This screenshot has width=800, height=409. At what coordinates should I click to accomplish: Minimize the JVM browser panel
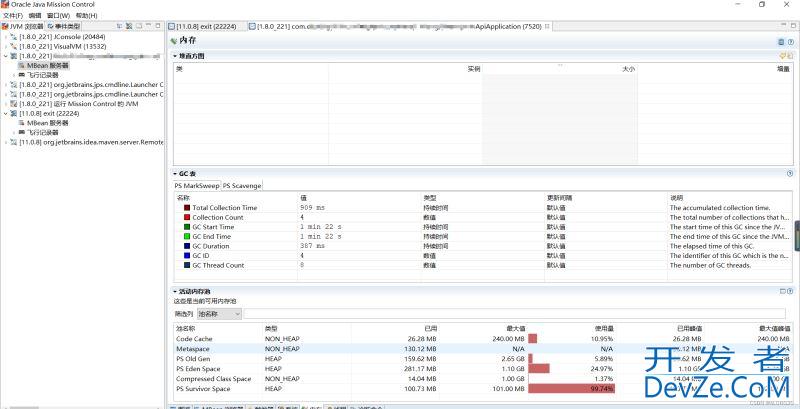[148, 25]
